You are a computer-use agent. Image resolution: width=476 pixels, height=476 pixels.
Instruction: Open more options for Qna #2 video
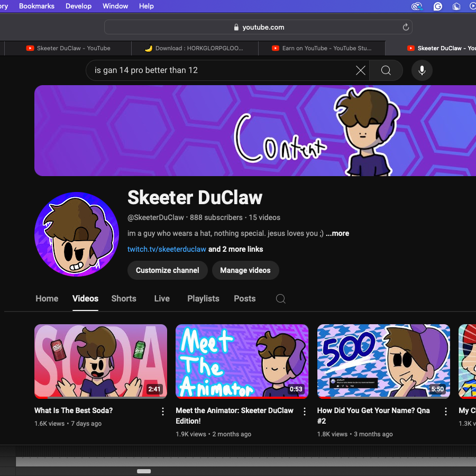[x=446, y=411]
